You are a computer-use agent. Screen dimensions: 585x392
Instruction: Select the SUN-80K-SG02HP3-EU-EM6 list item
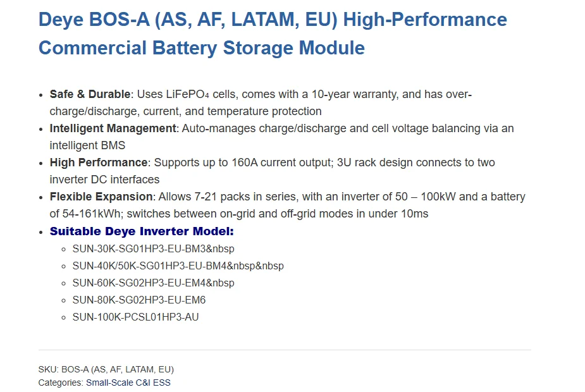139,300
